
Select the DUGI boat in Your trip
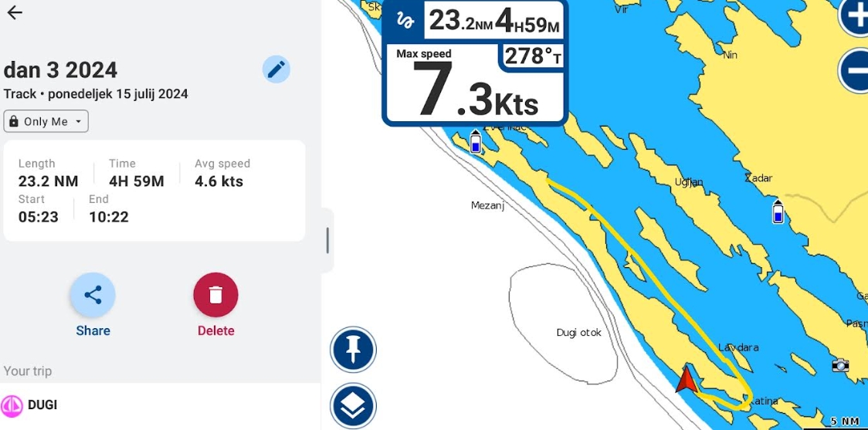pos(161,405)
